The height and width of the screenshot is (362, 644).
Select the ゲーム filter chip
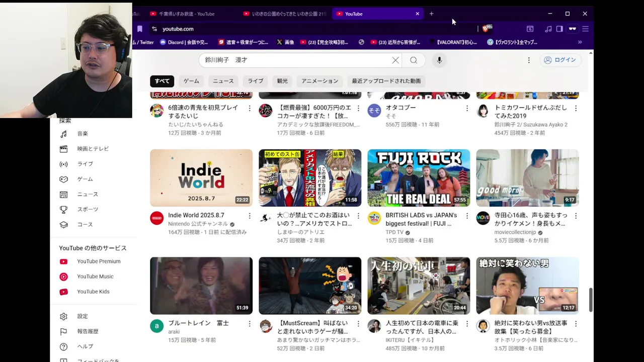[x=191, y=81]
